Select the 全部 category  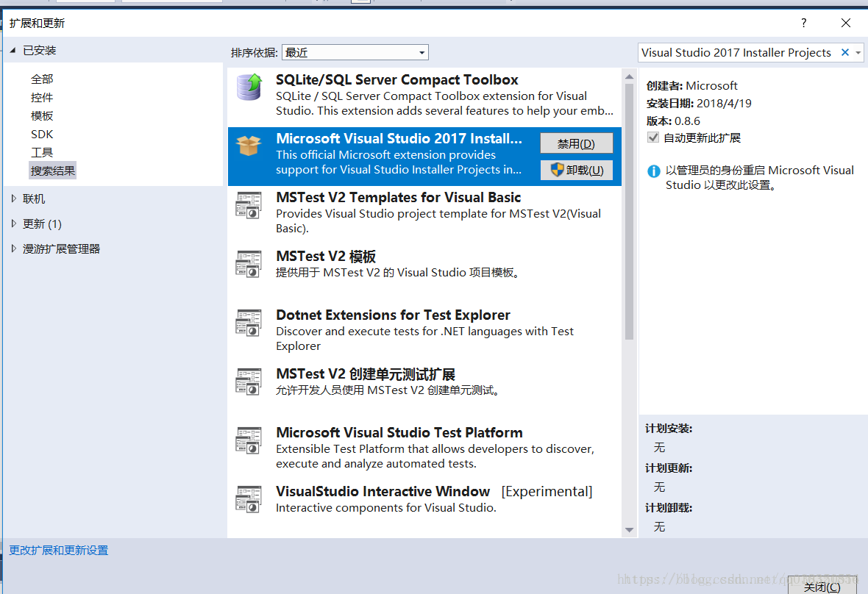coord(42,79)
